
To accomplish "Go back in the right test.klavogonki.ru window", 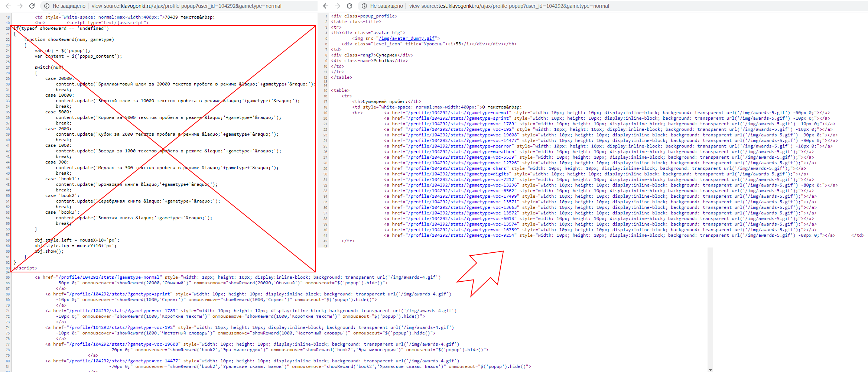I will click(x=326, y=6).
